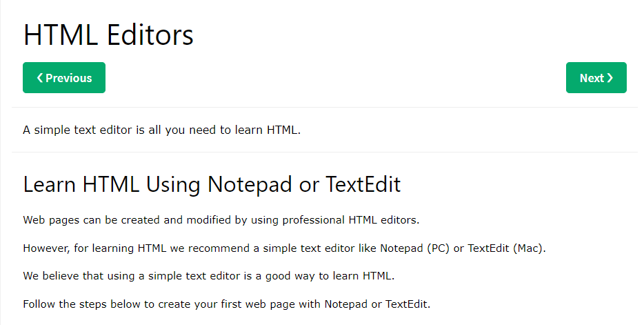Click the "HTML Editors" page title

coord(108,35)
